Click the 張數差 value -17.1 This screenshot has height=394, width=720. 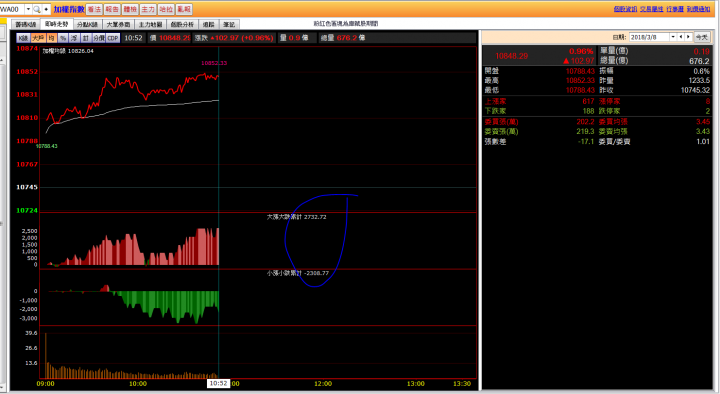click(x=586, y=142)
